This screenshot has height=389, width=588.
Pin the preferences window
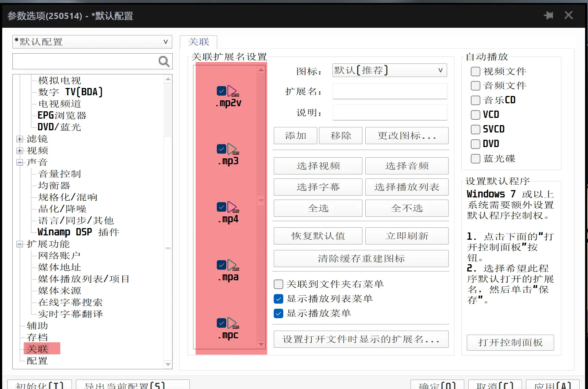click(549, 15)
